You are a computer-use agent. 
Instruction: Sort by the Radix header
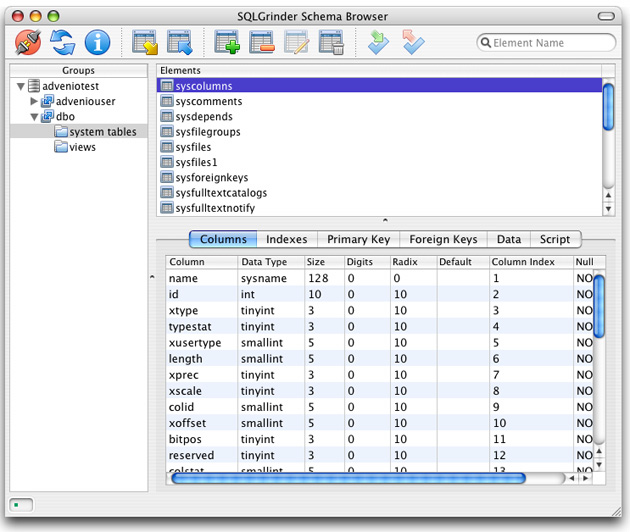[413, 262]
